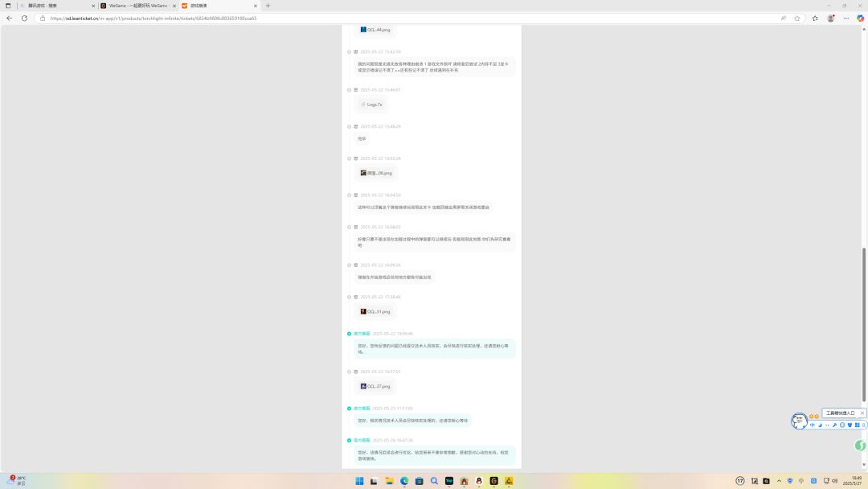Show hidden system tray icons
This screenshot has width=868, height=489.
(x=779, y=481)
